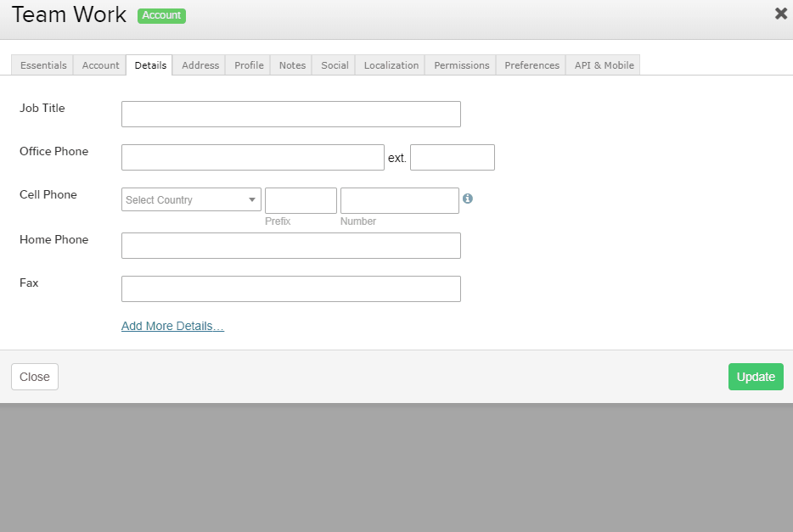Open the Address tab
The width and height of the screenshot is (793, 532).
[x=200, y=65]
